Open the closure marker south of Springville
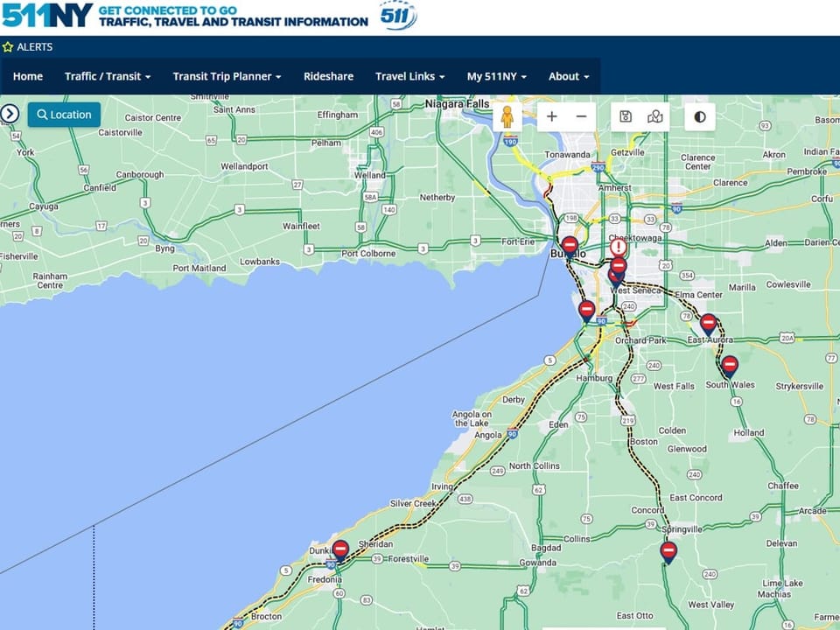 (x=668, y=552)
